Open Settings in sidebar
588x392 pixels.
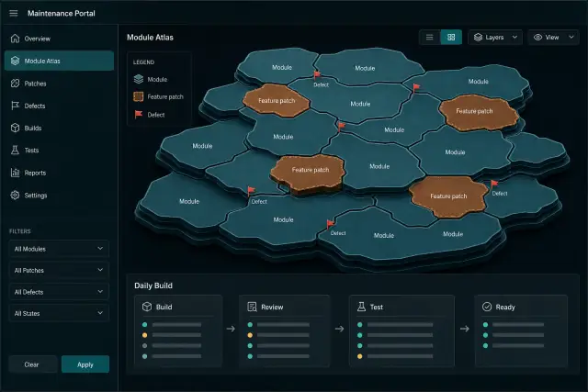click(x=59, y=196)
